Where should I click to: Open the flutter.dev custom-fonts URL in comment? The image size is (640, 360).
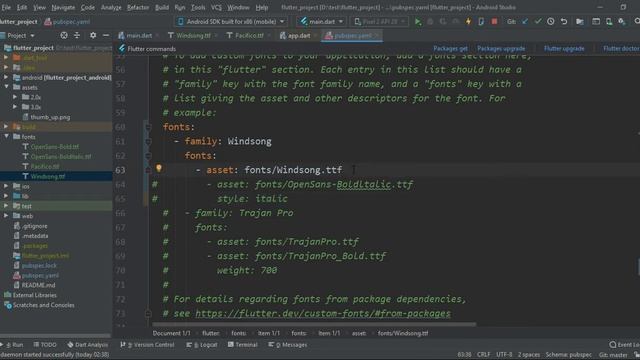(x=322, y=313)
